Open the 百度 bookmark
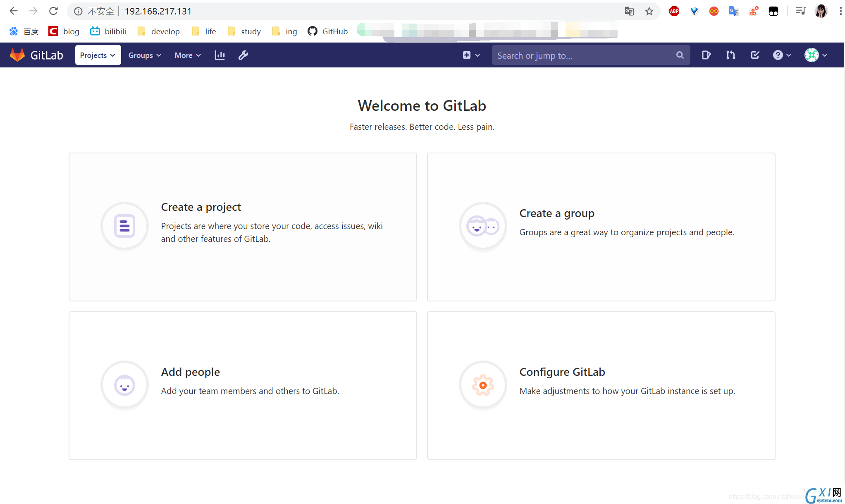 24,31
